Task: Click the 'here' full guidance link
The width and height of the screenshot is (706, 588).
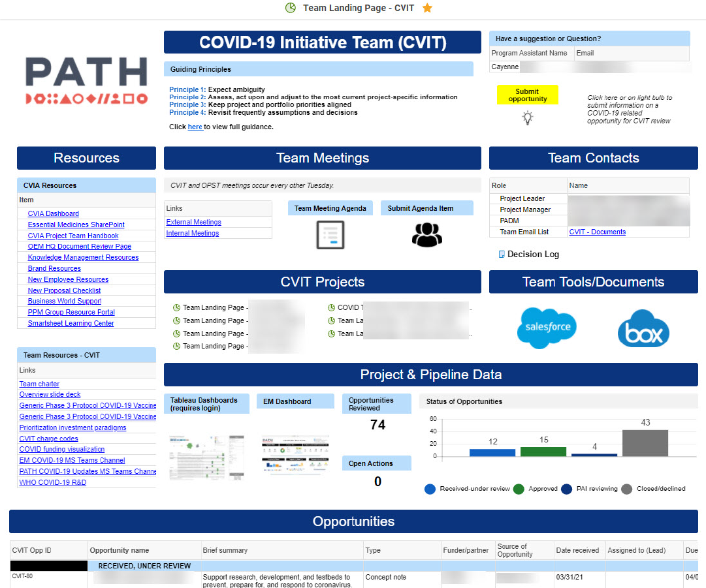Action: click(195, 127)
